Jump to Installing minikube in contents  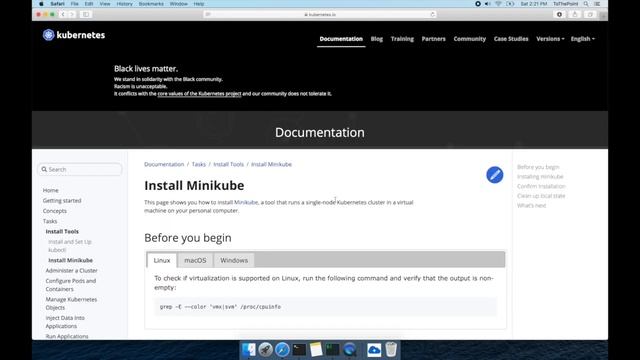coord(540,177)
